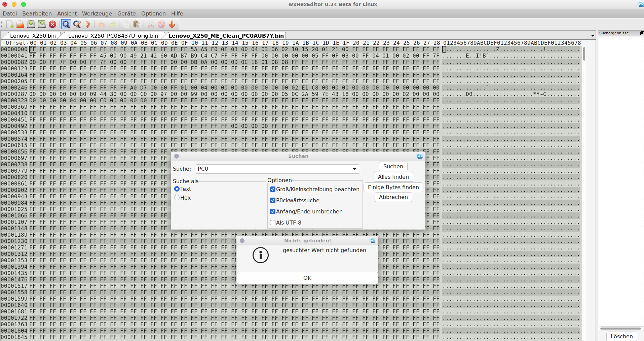Screen dimensions: 644x341
Task: Uncheck Groß/Kleinschreibung beachten checkbox
Action: click(273, 189)
